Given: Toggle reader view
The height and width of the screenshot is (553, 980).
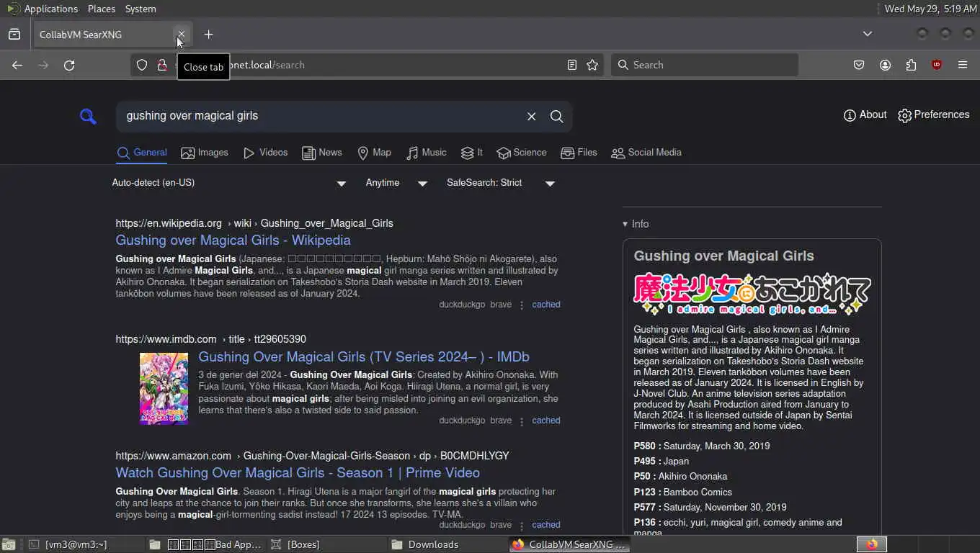Looking at the screenshot, I should click(x=571, y=65).
